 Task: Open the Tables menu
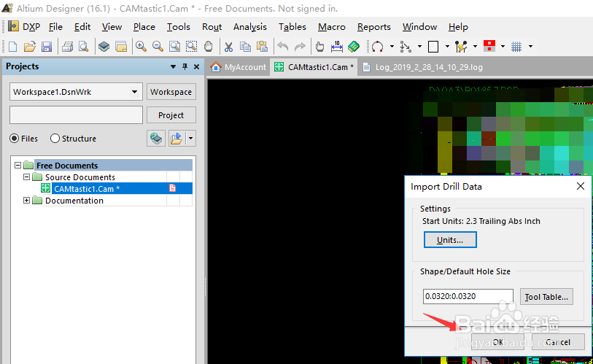click(x=292, y=27)
